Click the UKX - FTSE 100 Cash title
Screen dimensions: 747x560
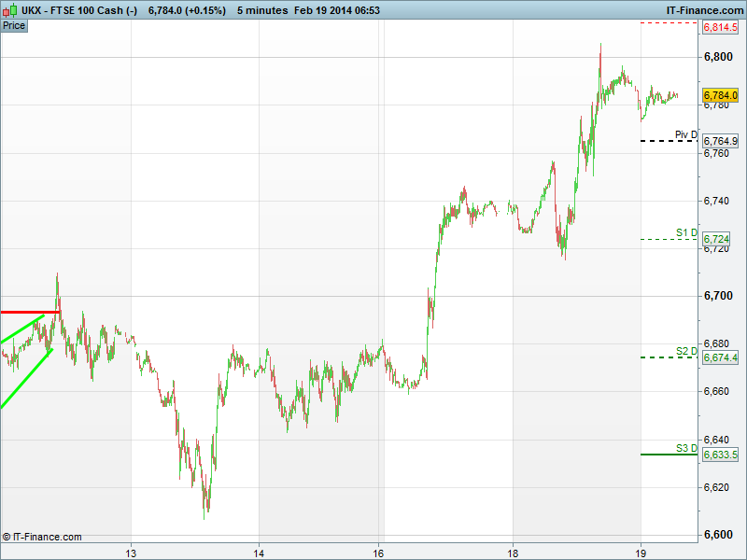(79, 9)
